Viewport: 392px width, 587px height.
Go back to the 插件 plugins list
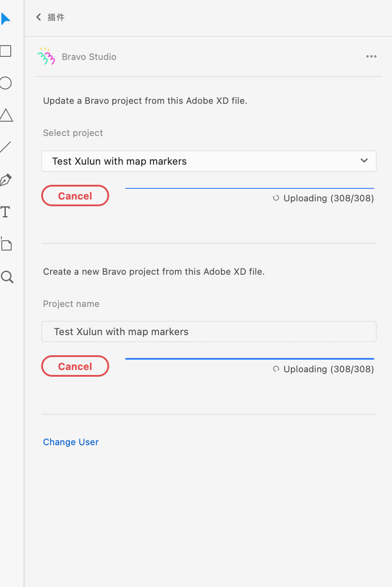click(50, 17)
